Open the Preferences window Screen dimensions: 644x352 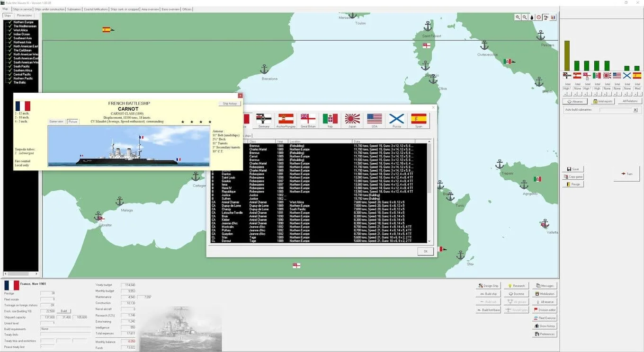tap(545, 334)
